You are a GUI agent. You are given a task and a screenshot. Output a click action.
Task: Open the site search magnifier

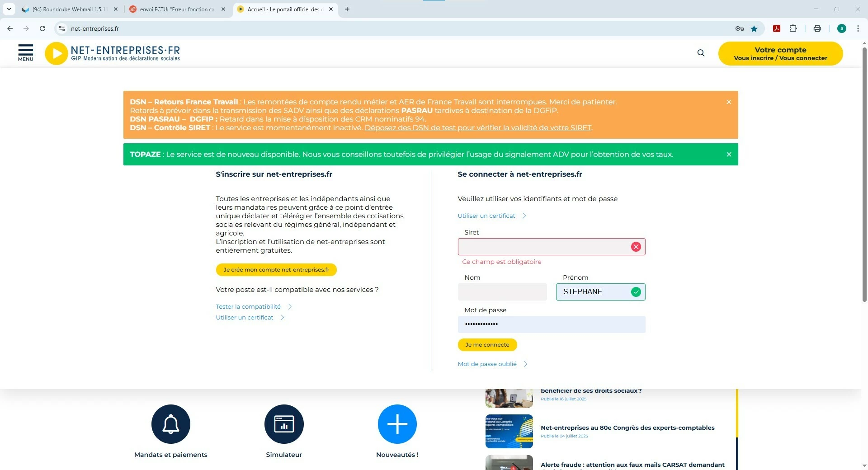tap(701, 53)
